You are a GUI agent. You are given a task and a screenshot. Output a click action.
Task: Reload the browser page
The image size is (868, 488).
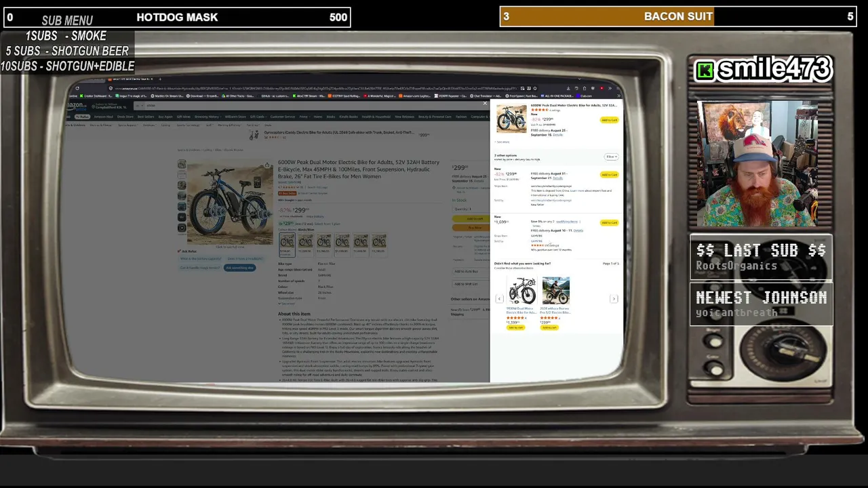click(77, 88)
